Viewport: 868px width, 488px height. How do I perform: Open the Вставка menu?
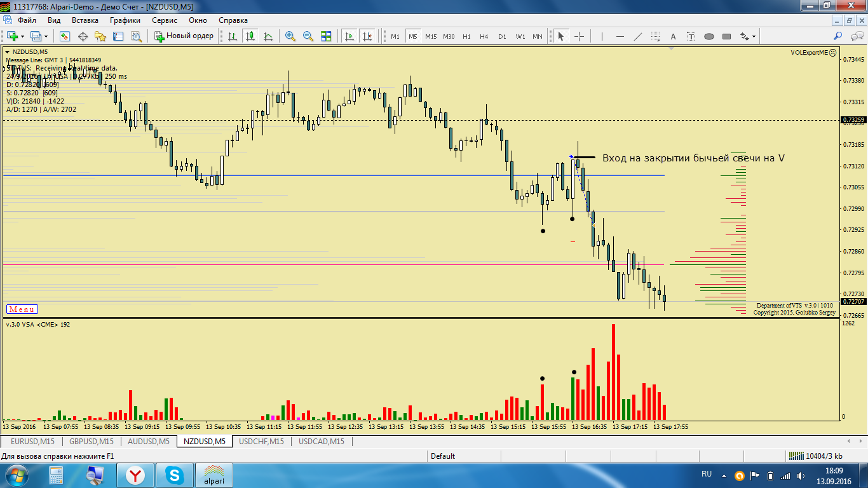(x=85, y=20)
